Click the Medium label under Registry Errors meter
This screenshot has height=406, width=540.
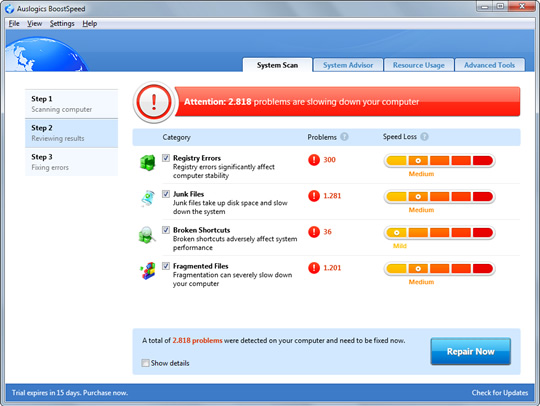point(421,174)
